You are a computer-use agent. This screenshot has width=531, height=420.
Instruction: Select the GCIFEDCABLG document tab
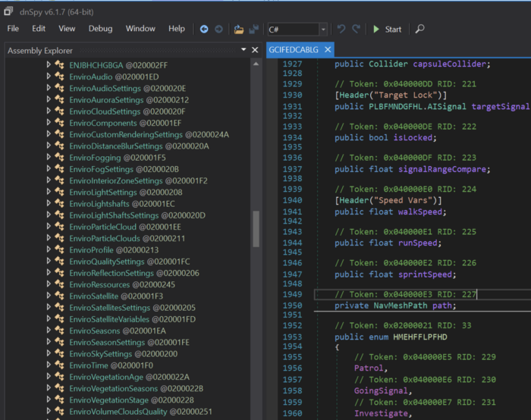click(x=294, y=49)
